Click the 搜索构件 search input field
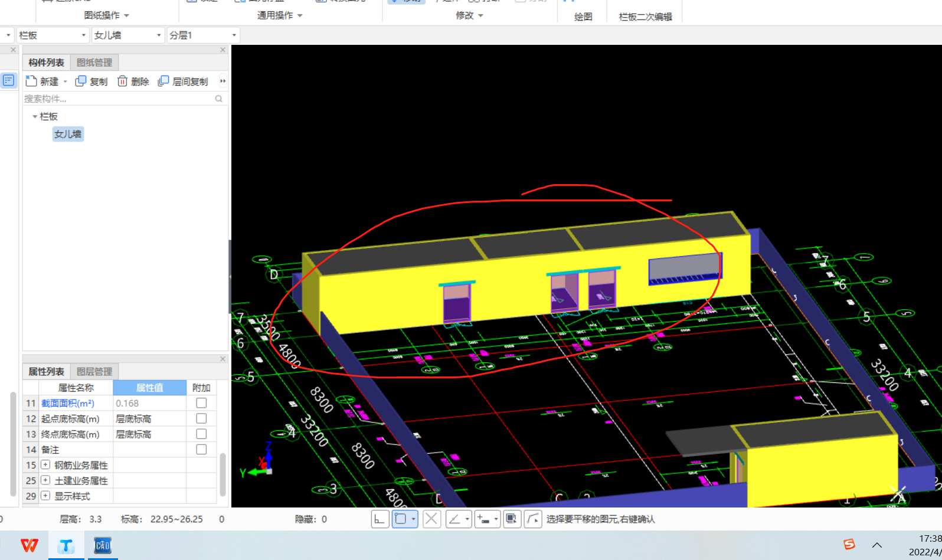 pos(118,99)
